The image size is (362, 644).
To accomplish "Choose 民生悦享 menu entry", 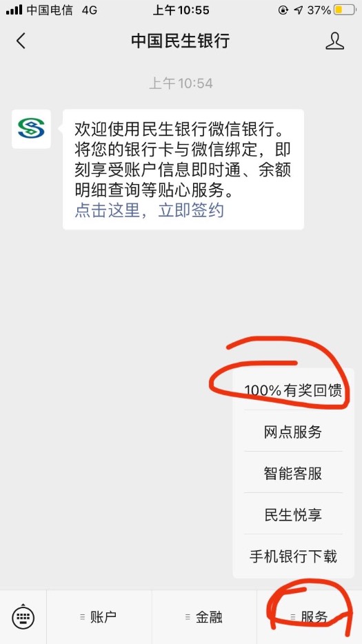I will coord(293,514).
